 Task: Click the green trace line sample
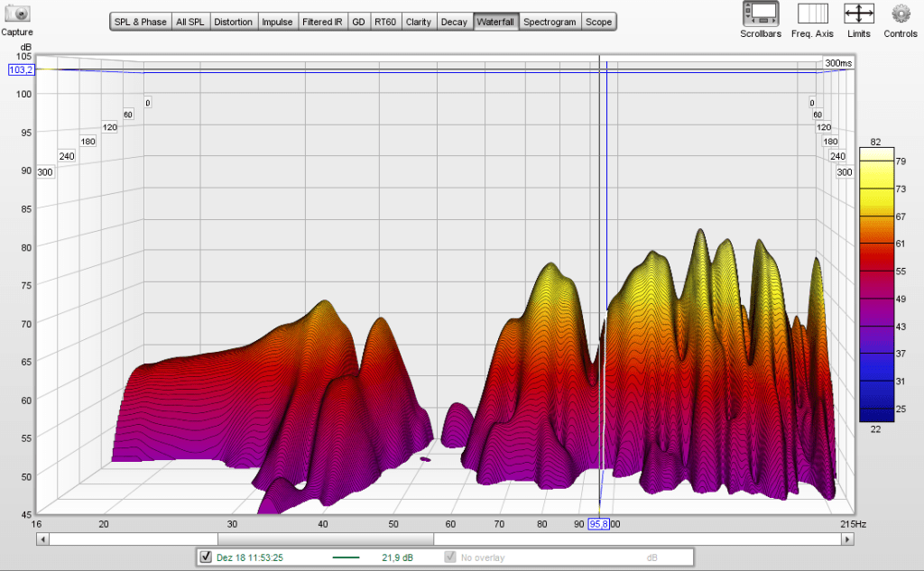(x=346, y=557)
